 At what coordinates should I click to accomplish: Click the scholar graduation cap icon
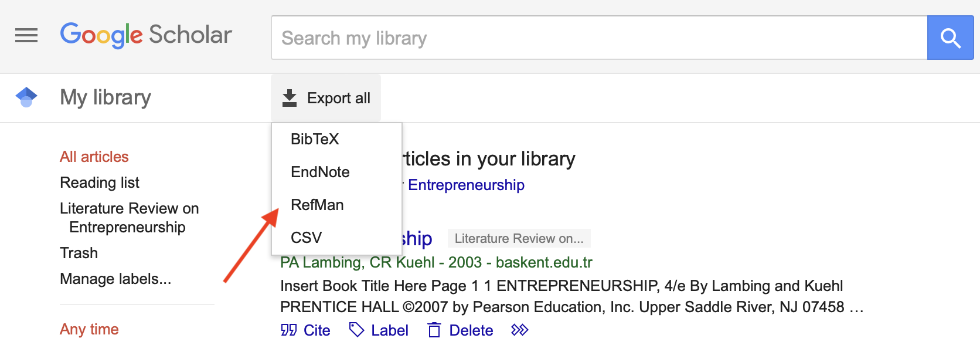[26, 97]
